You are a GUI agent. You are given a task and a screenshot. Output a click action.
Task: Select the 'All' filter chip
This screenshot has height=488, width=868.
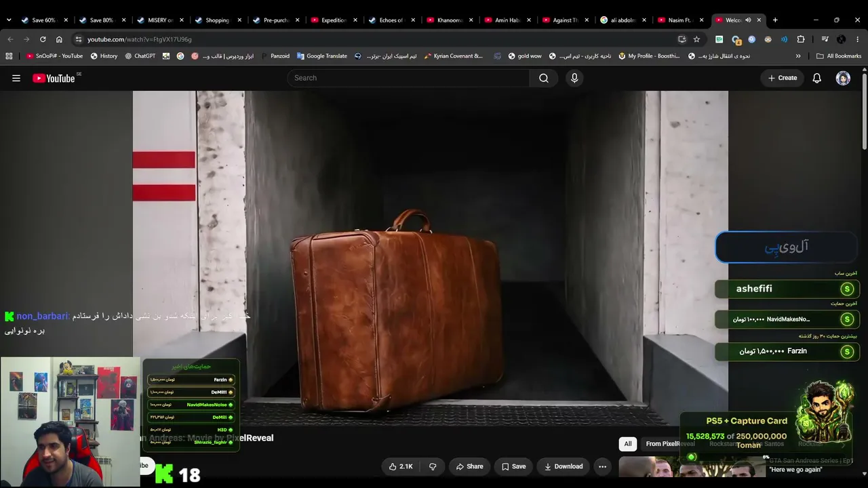[628, 444]
